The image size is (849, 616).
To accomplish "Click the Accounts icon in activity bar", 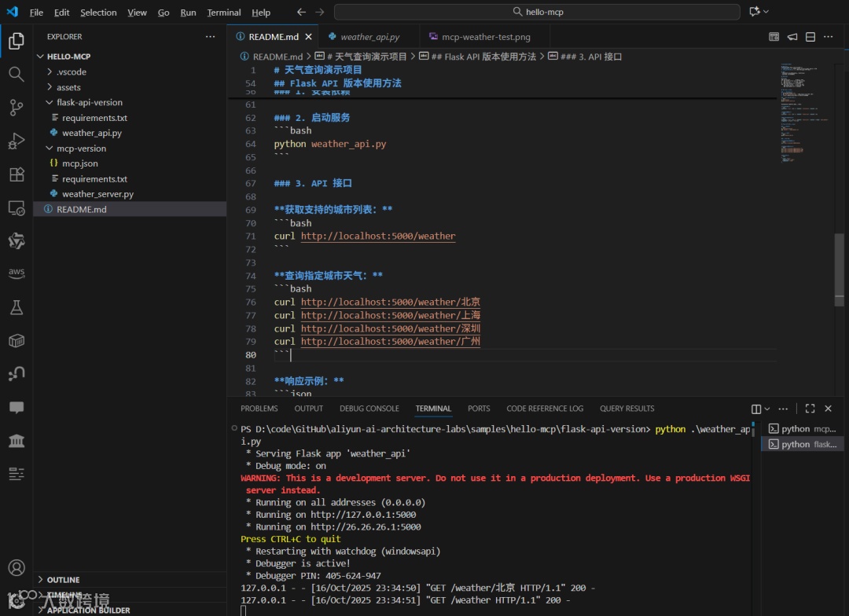I will tap(16, 567).
